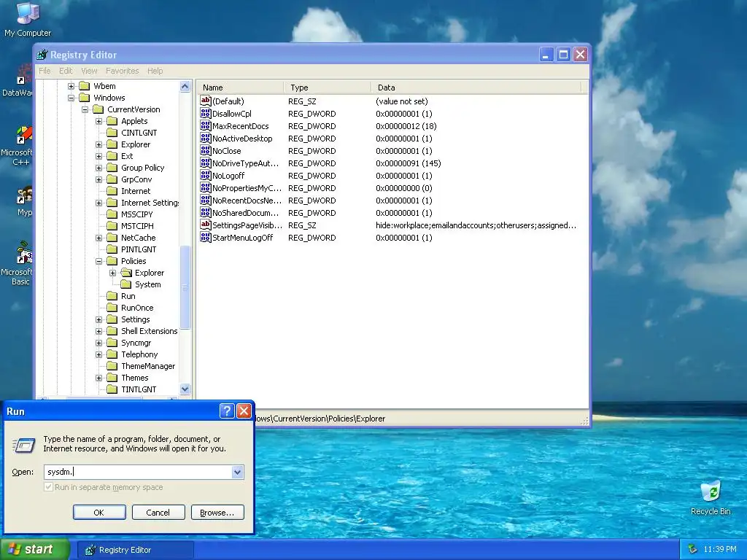Click the Applets folder icon in tree
Screen dimensions: 747x560
(x=112, y=121)
